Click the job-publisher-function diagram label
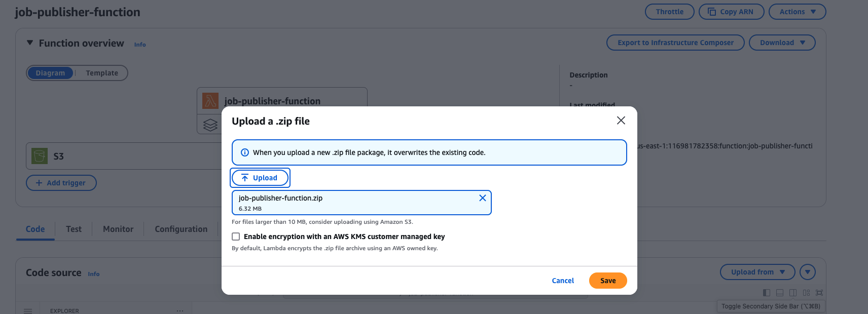 point(272,101)
